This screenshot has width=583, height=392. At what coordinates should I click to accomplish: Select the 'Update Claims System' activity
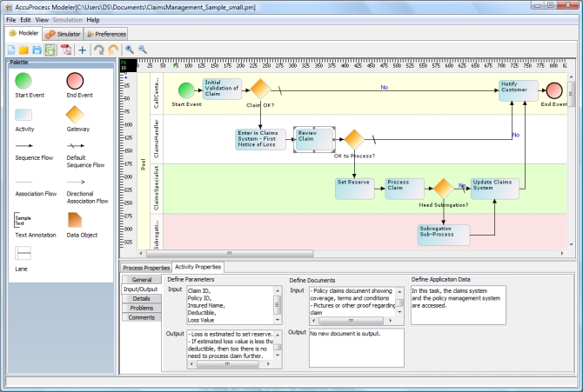point(495,189)
